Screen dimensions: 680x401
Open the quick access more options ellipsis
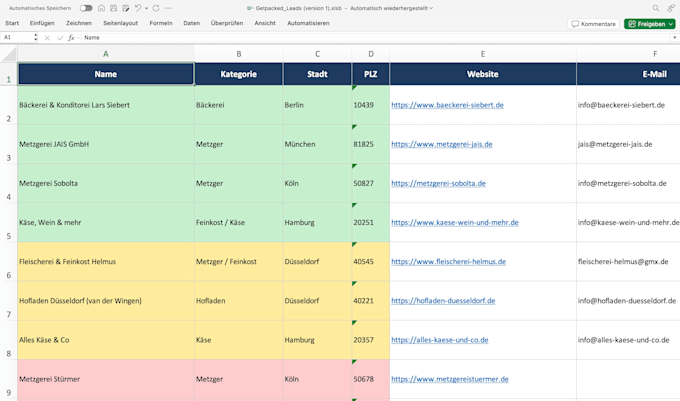point(168,8)
